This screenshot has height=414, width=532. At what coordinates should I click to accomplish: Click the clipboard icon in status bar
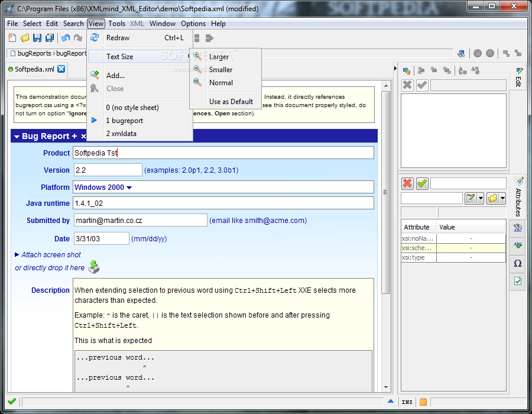[x=423, y=402]
